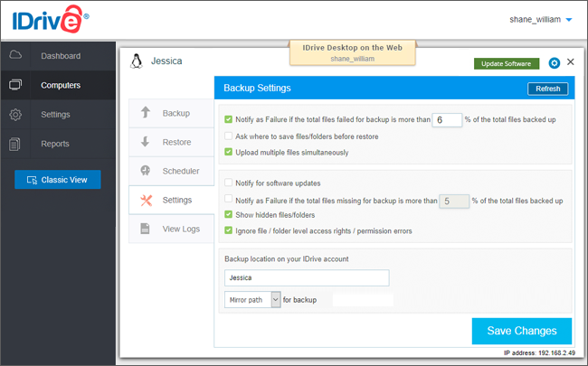Viewport: 588px width, 366px height.
Task: Click the View Logs file icon
Action: point(145,229)
